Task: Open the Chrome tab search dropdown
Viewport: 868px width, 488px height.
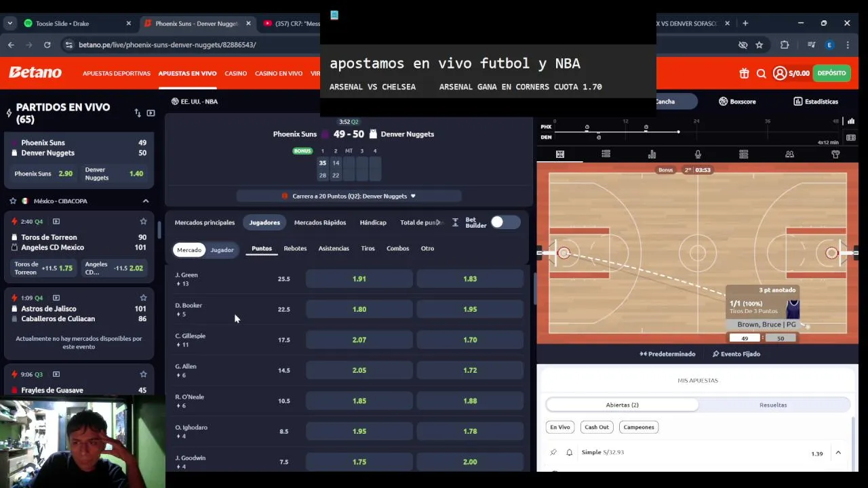Action: (x=9, y=23)
